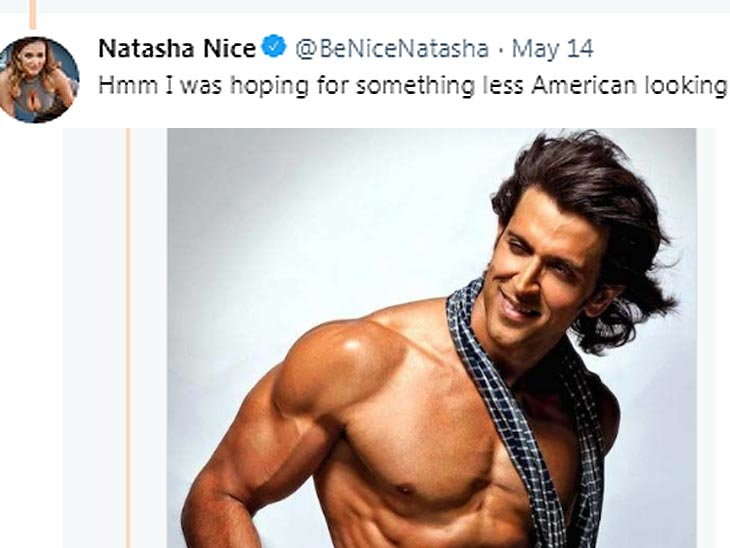
Task: Click Natasha Nice's round profile avatar
Action: 39,79
